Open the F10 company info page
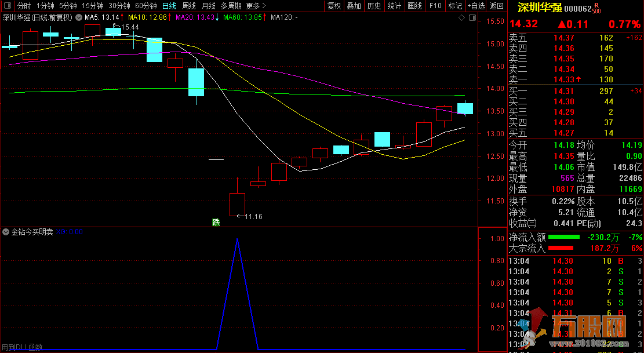Viewport: 644px width, 353px height. click(x=435, y=6)
